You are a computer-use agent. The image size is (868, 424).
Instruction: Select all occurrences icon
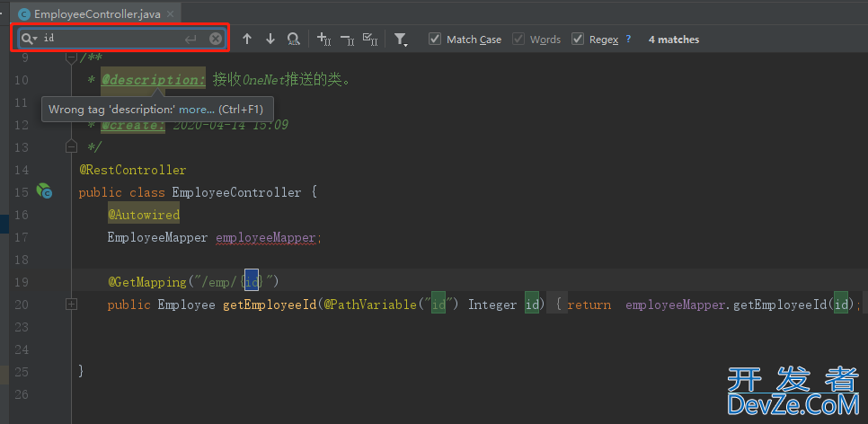coord(370,39)
